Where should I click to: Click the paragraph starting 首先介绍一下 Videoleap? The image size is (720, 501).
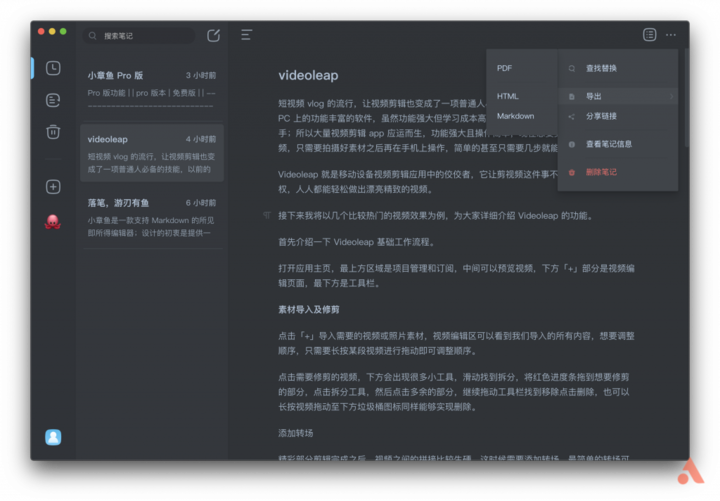(356, 242)
